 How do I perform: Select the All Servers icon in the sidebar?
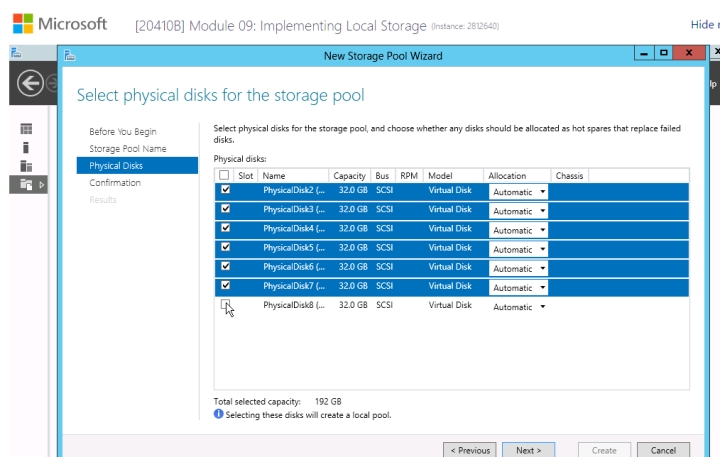[x=27, y=165]
